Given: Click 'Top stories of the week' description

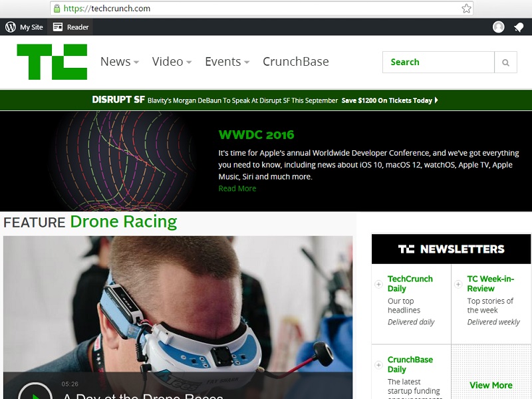Looking at the screenshot, I should coord(490,306).
